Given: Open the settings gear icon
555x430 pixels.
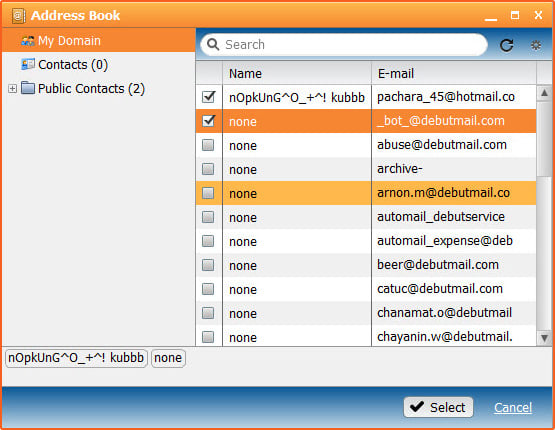Looking at the screenshot, I should (x=536, y=45).
